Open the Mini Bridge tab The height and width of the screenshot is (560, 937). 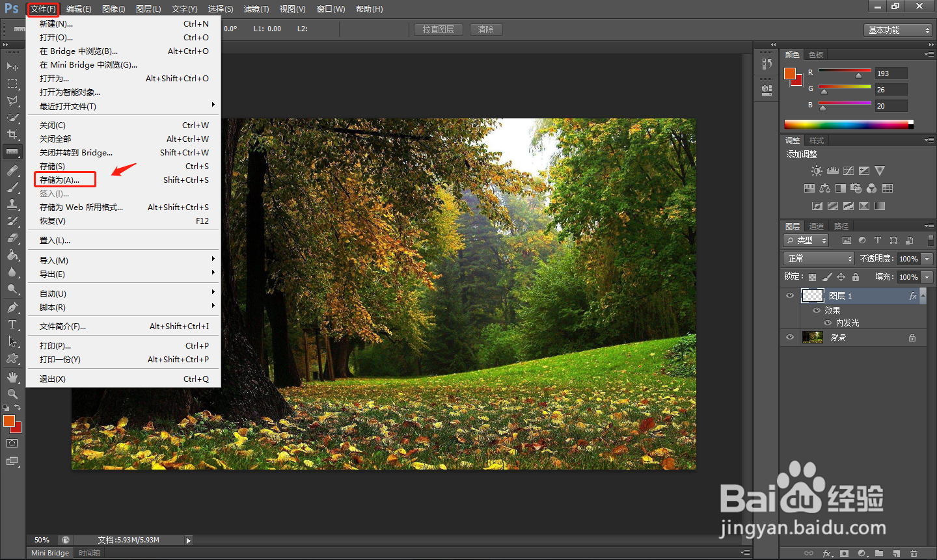click(x=50, y=553)
